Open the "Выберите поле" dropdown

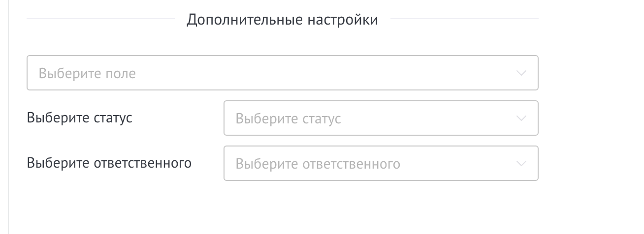282,73
